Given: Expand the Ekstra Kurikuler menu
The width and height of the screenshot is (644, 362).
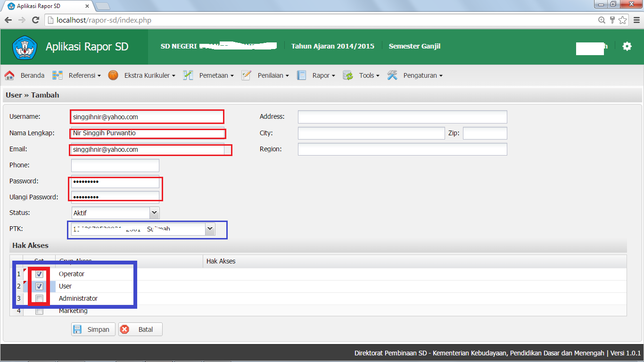Looking at the screenshot, I should click(x=150, y=75).
